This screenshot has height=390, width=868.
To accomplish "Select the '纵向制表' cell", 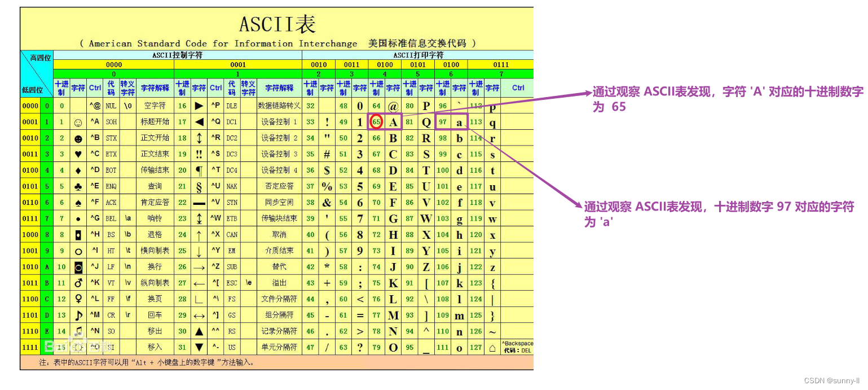I will click(155, 283).
